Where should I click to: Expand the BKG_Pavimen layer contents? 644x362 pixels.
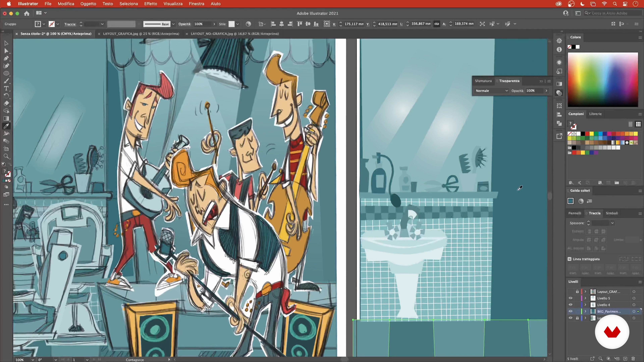(585, 312)
